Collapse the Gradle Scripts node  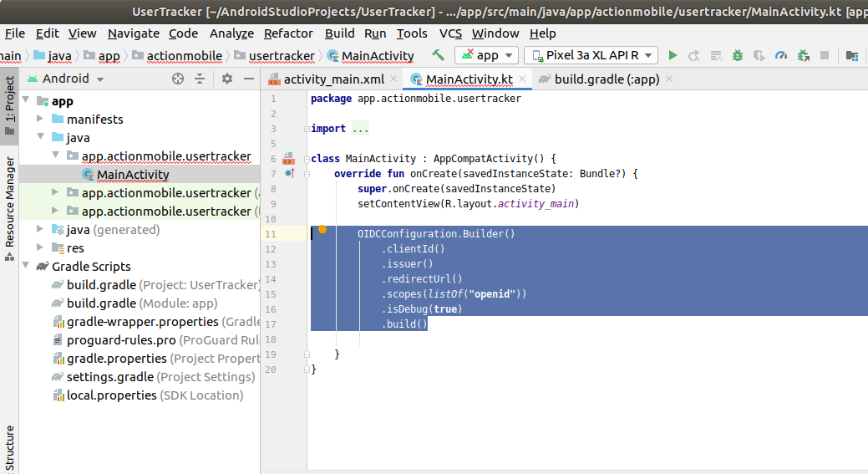25,266
